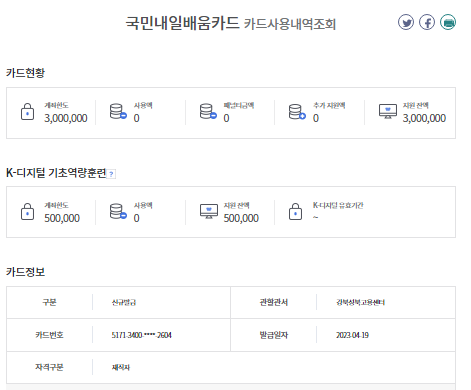Click the coin icon beside K-디지털 사용액
471x390 pixels.
118,211
